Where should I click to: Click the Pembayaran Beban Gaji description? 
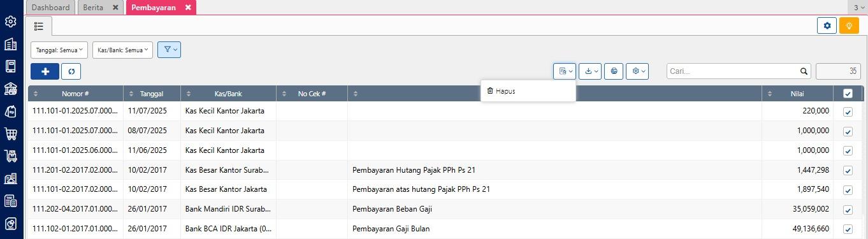(393, 210)
